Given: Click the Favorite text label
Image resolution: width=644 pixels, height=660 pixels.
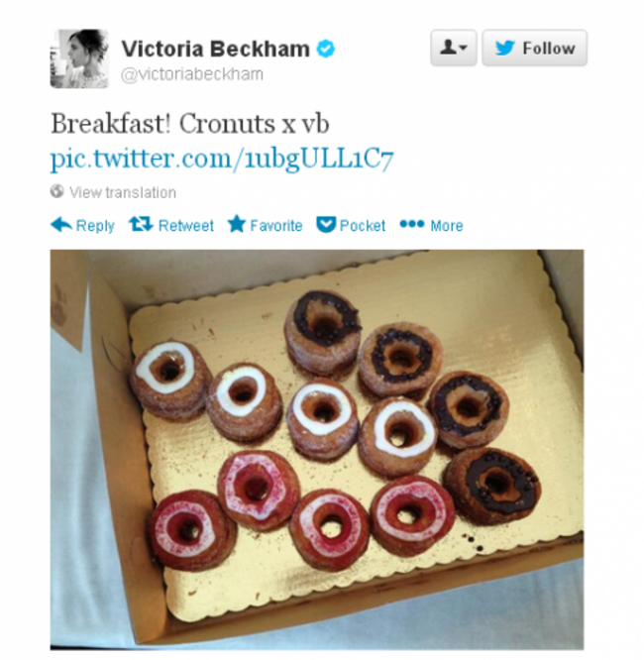Looking at the screenshot, I should click(276, 226).
